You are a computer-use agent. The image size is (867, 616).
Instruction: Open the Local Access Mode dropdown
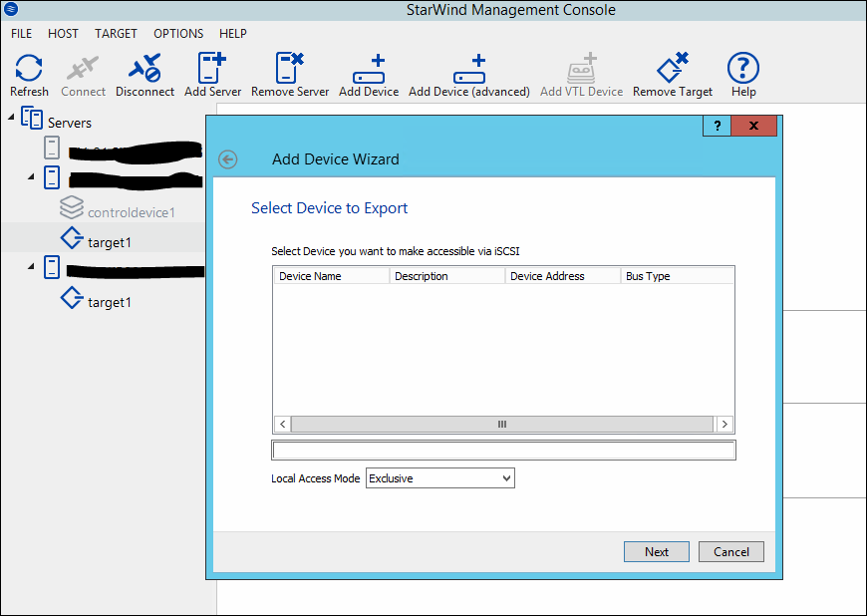(x=440, y=478)
